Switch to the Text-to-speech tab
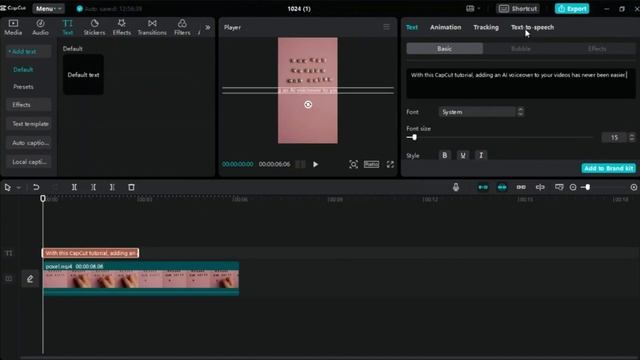Viewport: 640px width, 360px height. click(x=532, y=27)
